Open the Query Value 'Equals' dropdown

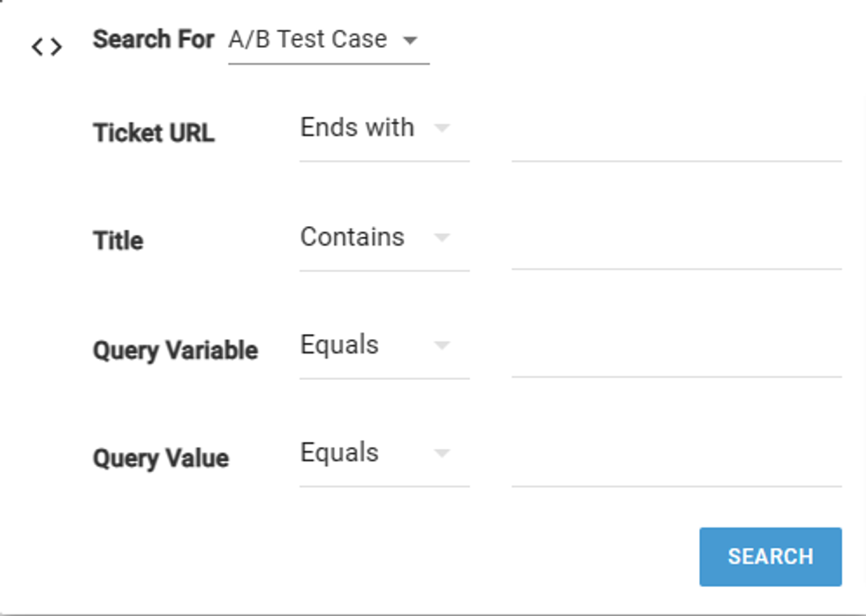(339, 452)
